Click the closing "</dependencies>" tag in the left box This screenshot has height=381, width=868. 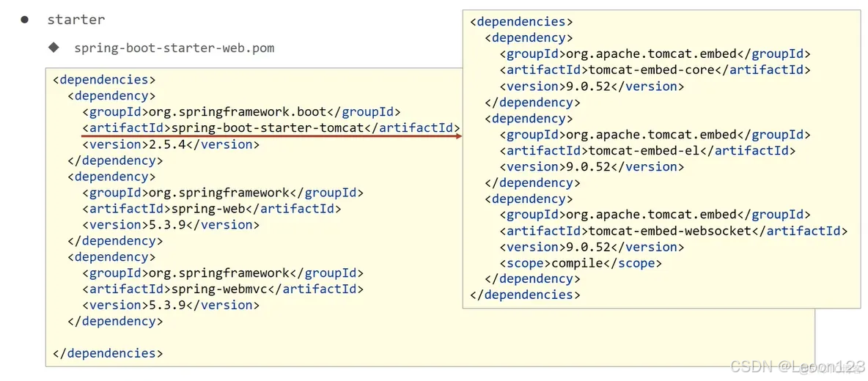tap(108, 353)
